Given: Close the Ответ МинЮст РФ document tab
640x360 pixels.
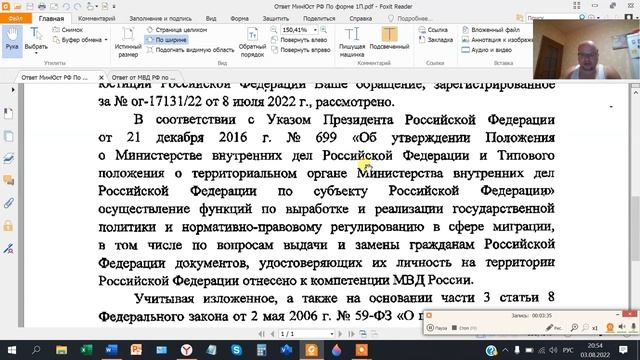Looking at the screenshot, I should click(x=101, y=77).
